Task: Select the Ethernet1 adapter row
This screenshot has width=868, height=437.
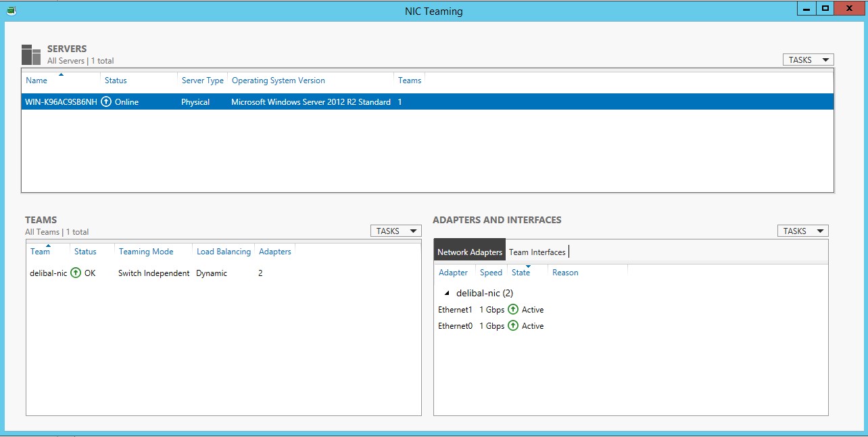Action: tap(455, 310)
